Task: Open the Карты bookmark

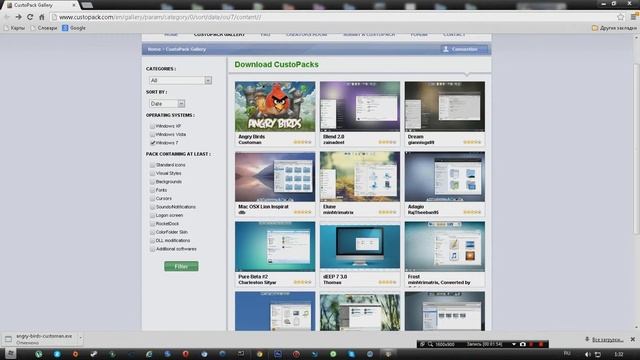Action: pos(14,28)
